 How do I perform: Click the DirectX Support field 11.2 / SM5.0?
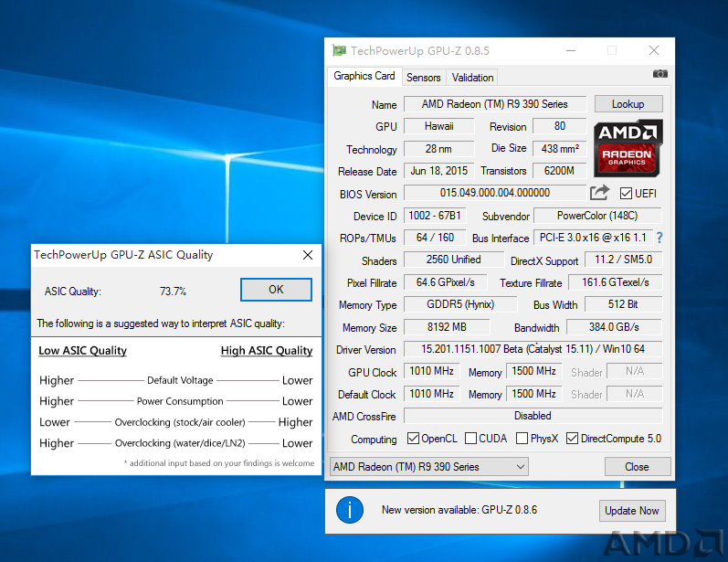coord(624,260)
